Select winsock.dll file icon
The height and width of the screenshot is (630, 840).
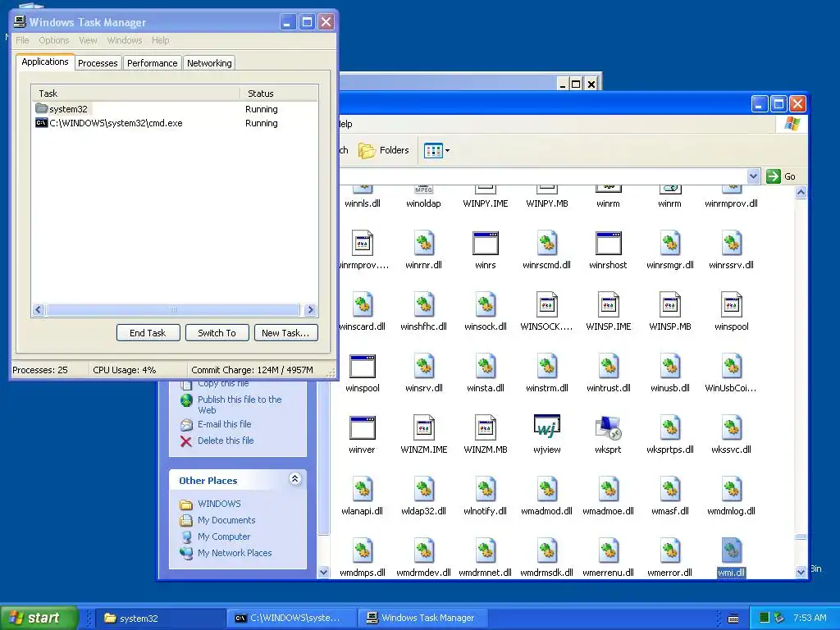[x=486, y=305]
